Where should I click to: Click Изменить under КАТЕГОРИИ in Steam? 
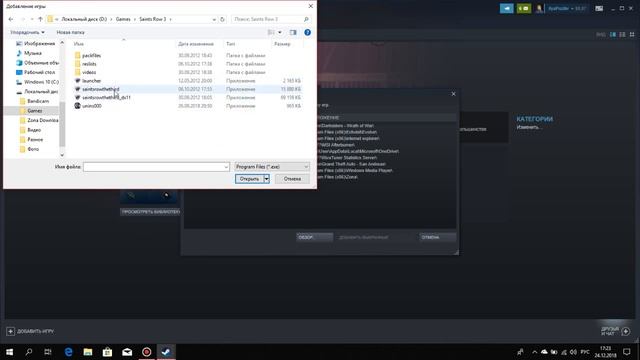[529, 127]
